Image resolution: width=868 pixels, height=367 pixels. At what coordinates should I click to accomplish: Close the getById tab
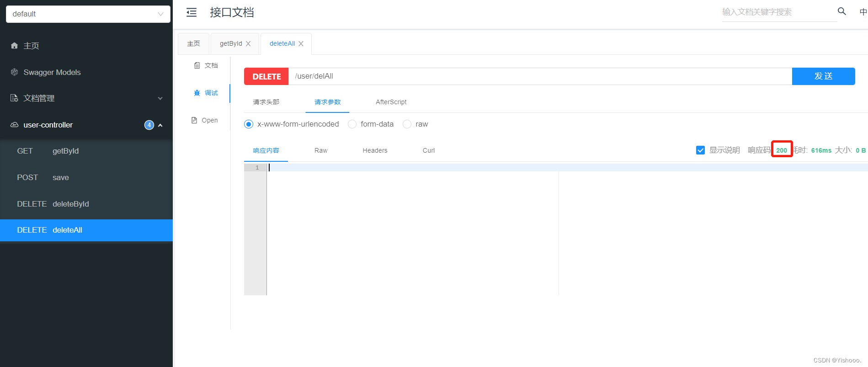(x=248, y=44)
